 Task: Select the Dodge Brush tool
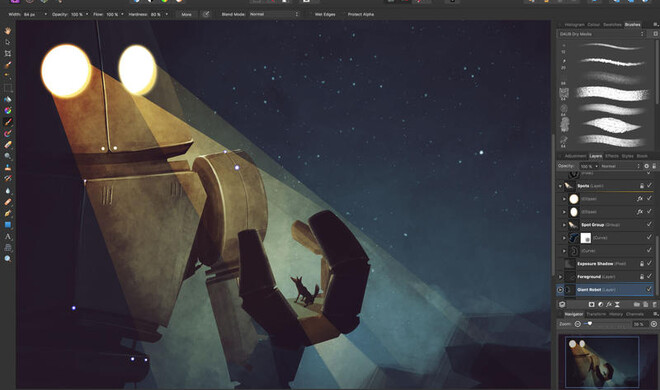point(8,156)
